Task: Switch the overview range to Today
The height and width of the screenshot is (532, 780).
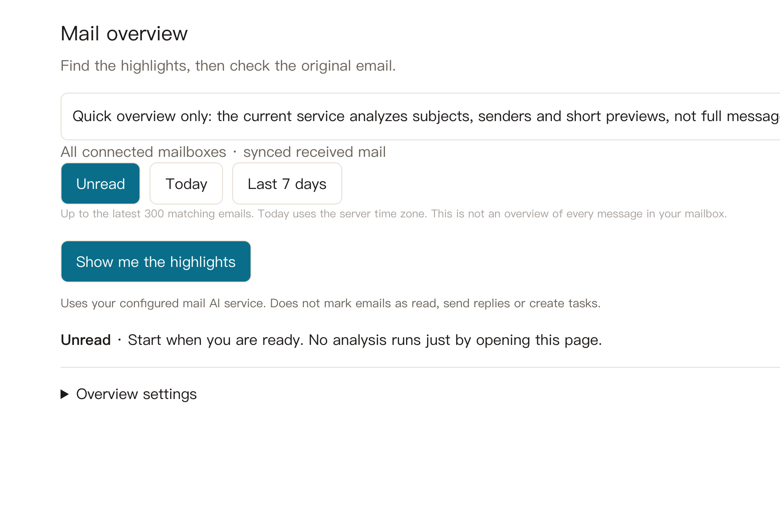Action: pyautogui.click(x=186, y=183)
